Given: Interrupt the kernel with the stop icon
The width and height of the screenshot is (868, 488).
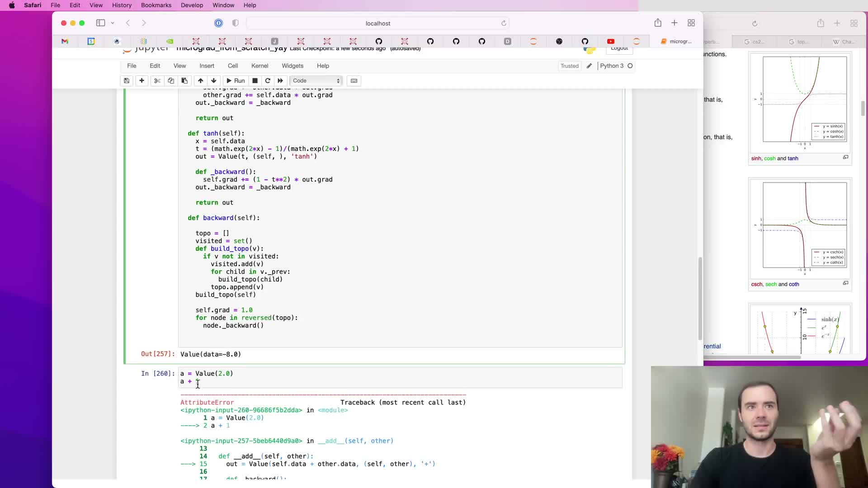Looking at the screenshot, I should tap(255, 80).
